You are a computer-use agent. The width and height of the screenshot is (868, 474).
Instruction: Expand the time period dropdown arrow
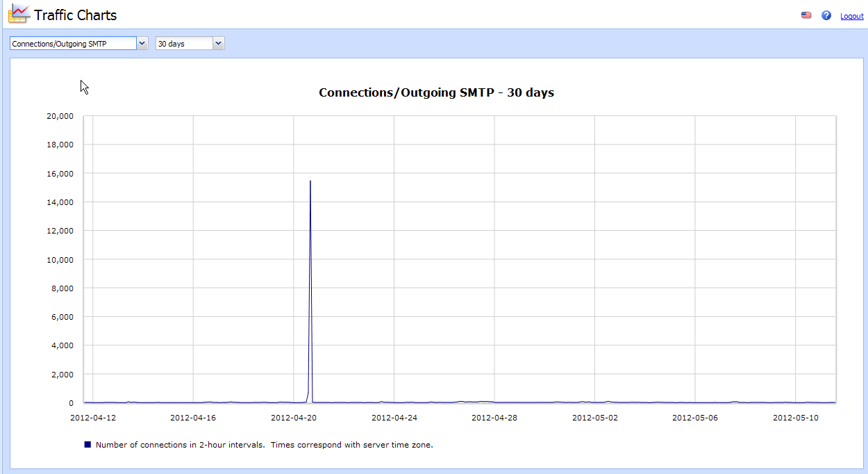pyautogui.click(x=219, y=44)
